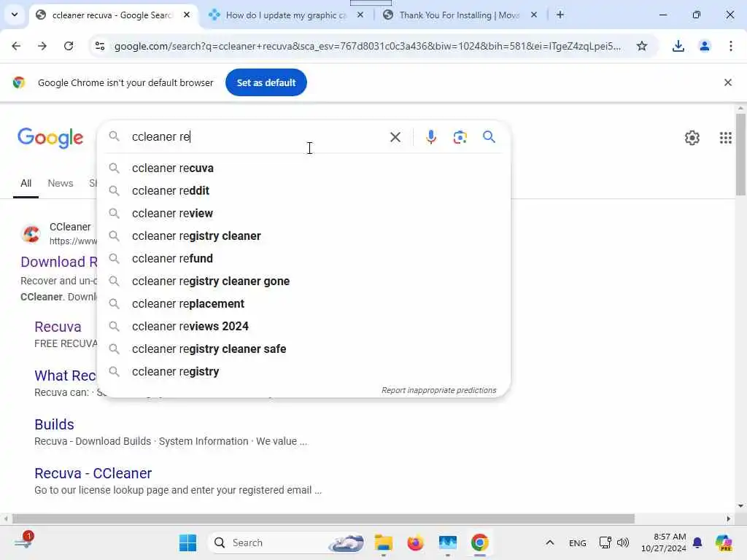This screenshot has height=560, width=747.
Task: Select suggestion ccleaner refund
Action: point(303,259)
